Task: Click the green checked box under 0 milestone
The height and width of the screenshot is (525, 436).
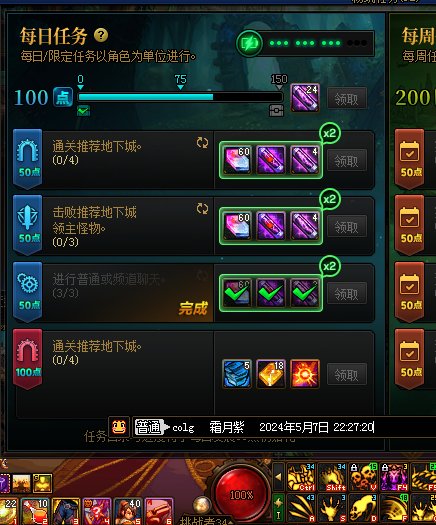Action: tap(83, 110)
